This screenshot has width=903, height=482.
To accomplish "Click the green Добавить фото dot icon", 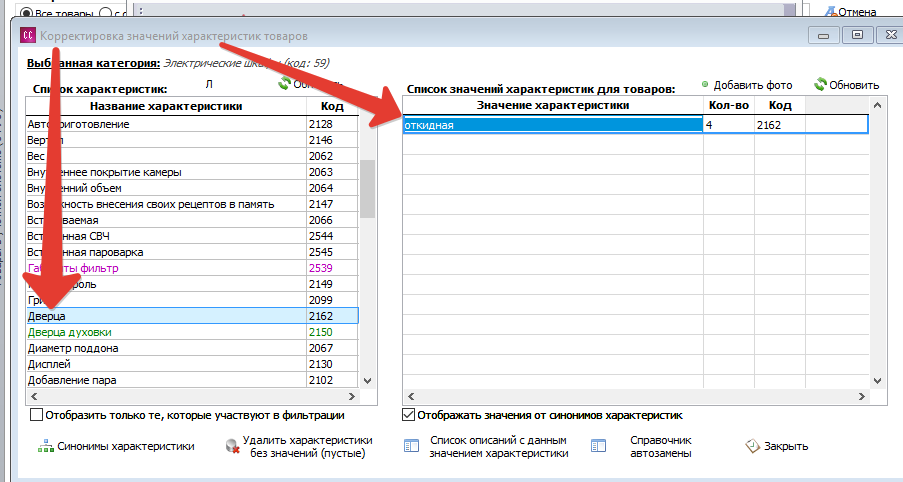I will point(705,85).
